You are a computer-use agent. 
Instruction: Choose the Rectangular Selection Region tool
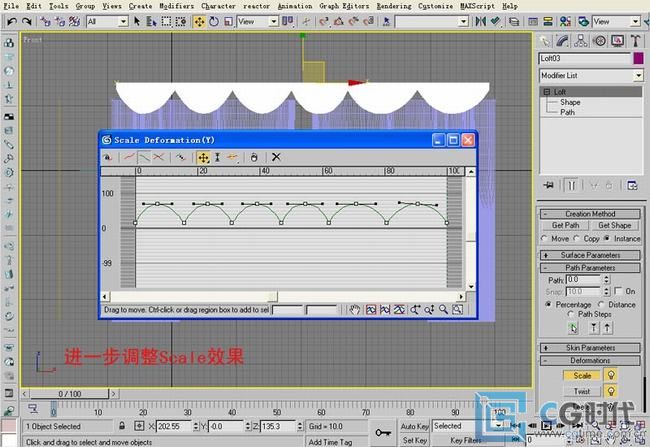[166, 21]
